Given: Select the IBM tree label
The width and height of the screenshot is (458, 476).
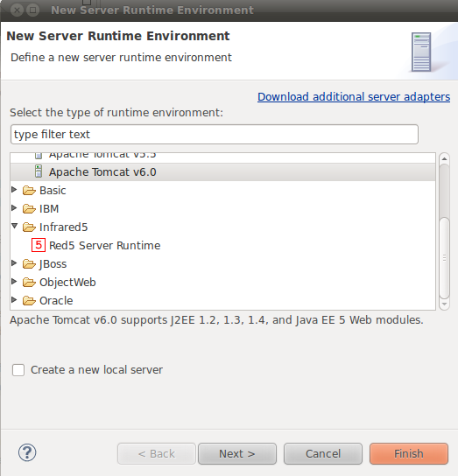Looking at the screenshot, I should (x=49, y=209).
